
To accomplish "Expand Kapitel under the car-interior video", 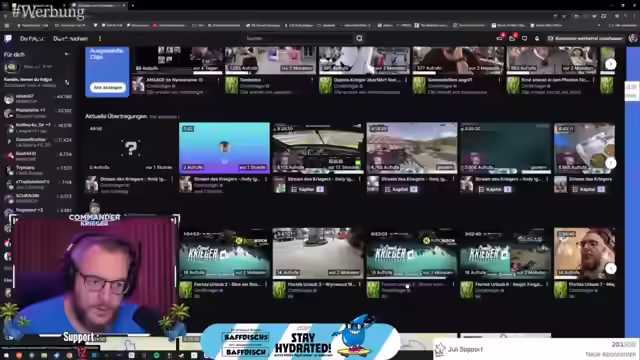I will (x=307, y=189).
